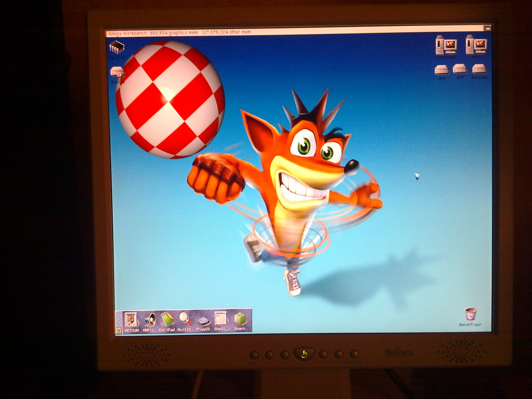532x399 pixels.
Task: Open Shell terminal from dock
Action: coord(221,319)
